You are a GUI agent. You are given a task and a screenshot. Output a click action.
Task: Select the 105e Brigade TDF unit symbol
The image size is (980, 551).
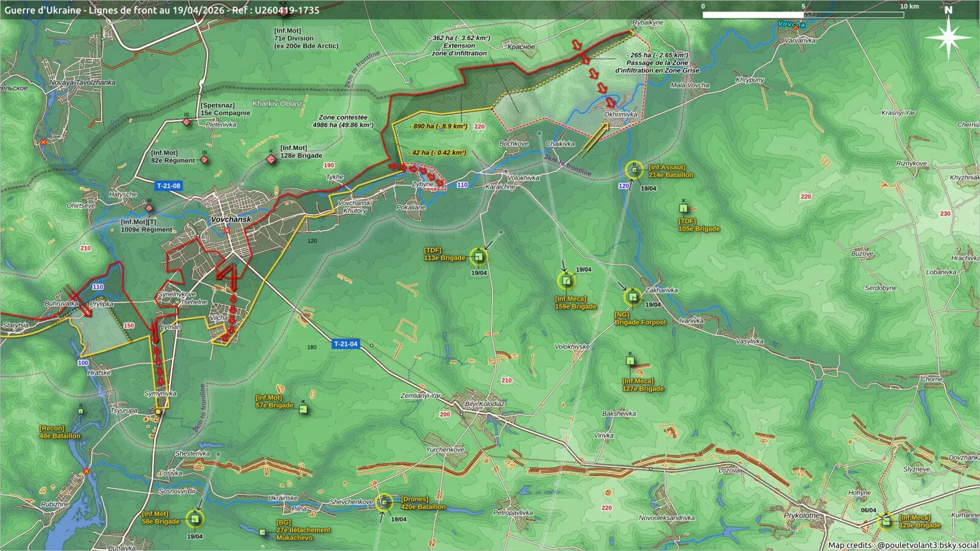coord(684,208)
